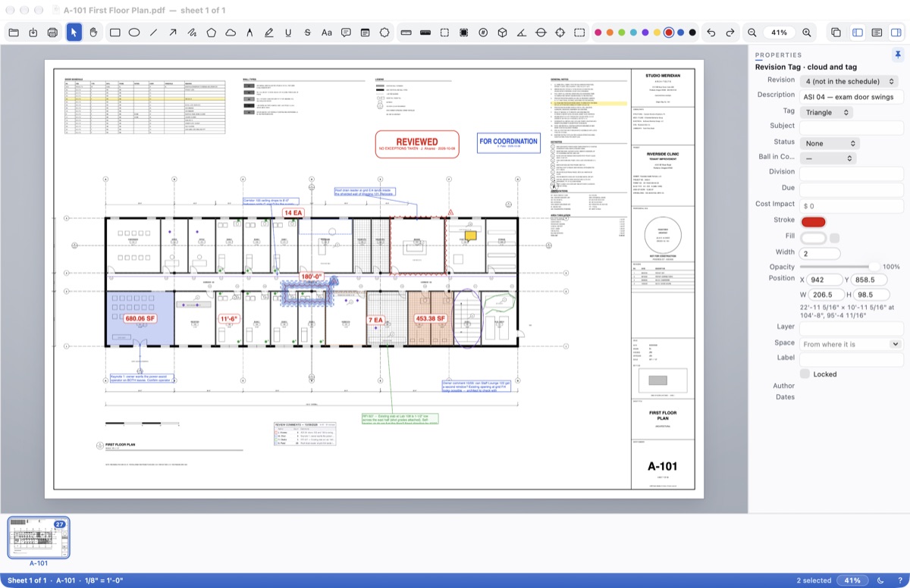Image resolution: width=910 pixels, height=588 pixels.
Task: Click the print icon
Action: pyautogui.click(x=53, y=33)
